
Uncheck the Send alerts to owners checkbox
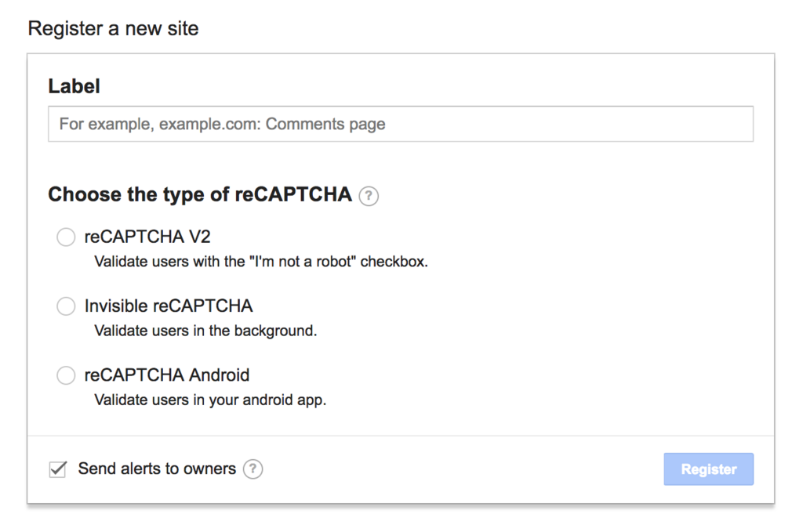tap(58, 469)
